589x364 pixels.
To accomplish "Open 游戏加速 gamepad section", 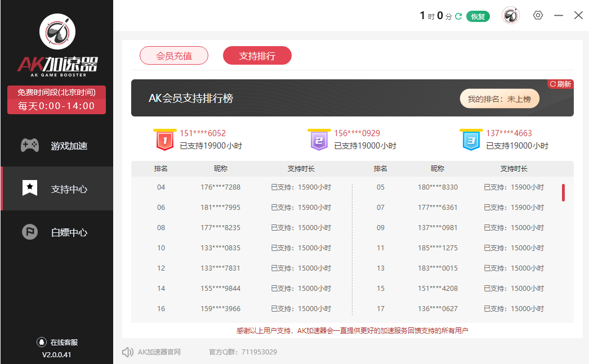I will click(30, 145).
